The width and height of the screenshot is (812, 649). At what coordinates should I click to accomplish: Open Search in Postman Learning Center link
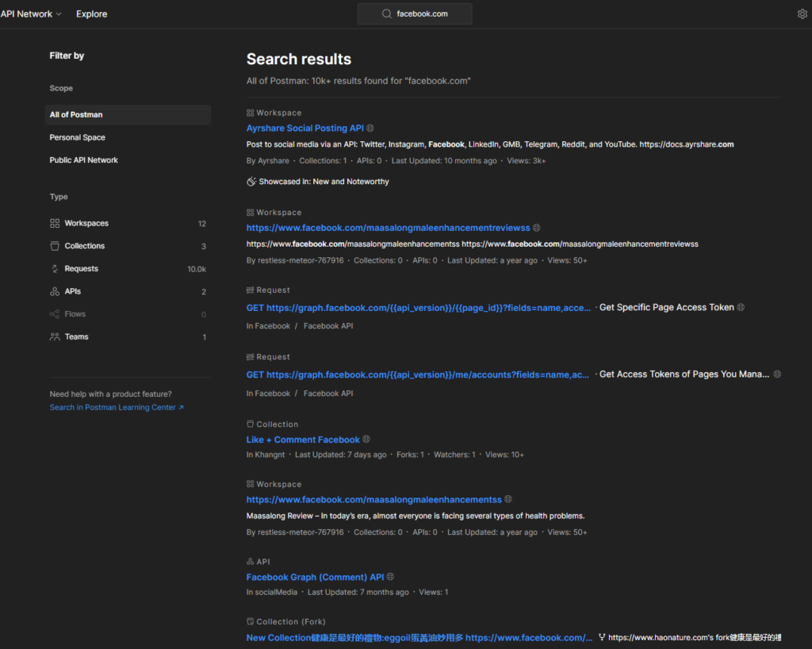coord(117,408)
